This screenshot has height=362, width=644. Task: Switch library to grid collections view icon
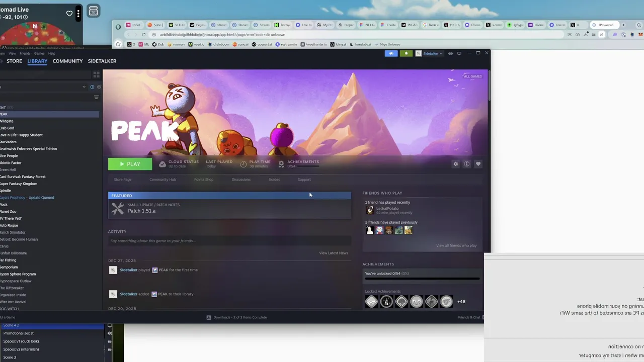coord(96,74)
